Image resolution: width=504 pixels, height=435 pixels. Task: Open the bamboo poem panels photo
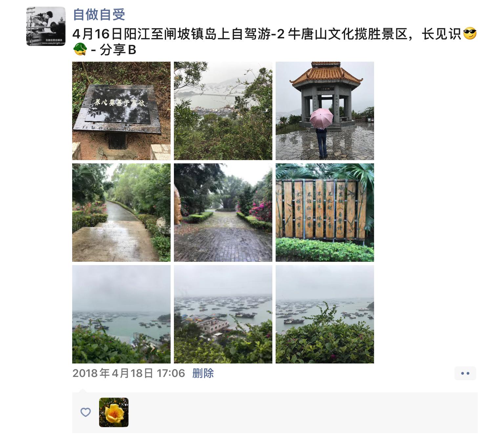click(325, 213)
